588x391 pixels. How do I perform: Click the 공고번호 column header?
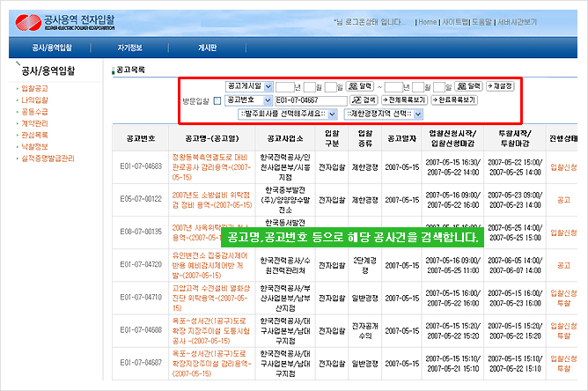(141, 138)
